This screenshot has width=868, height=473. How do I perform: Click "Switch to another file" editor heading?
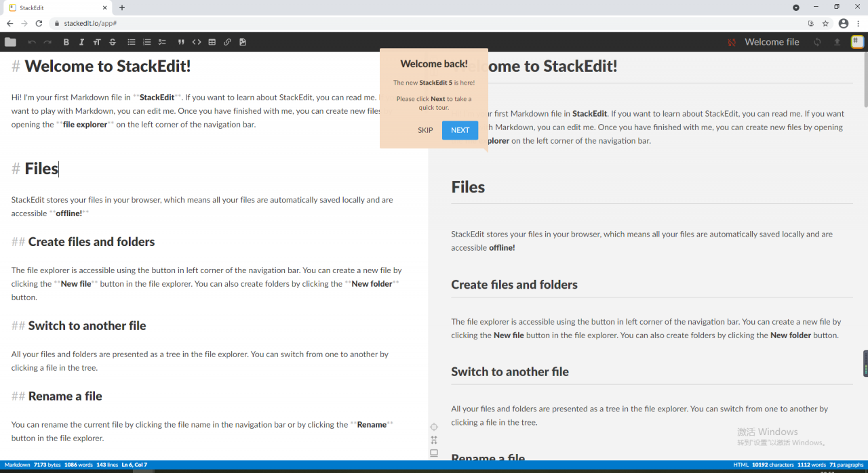click(x=87, y=326)
